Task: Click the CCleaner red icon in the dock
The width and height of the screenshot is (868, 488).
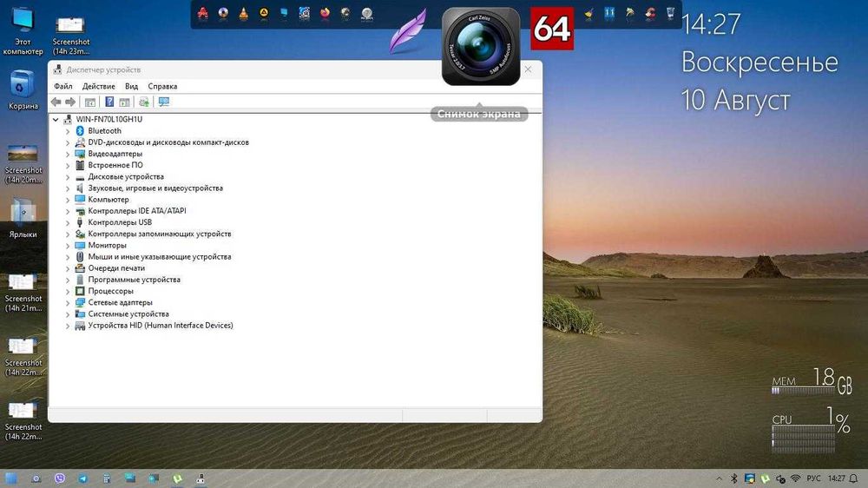Action: pyautogui.click(x=650, y=14)
